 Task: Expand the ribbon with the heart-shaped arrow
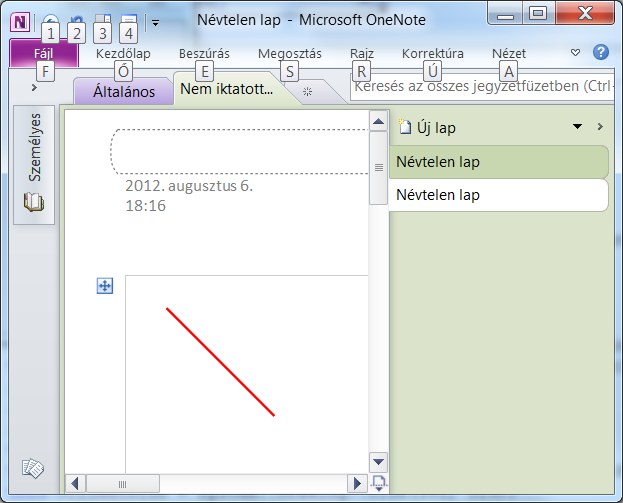click(575, 52)
